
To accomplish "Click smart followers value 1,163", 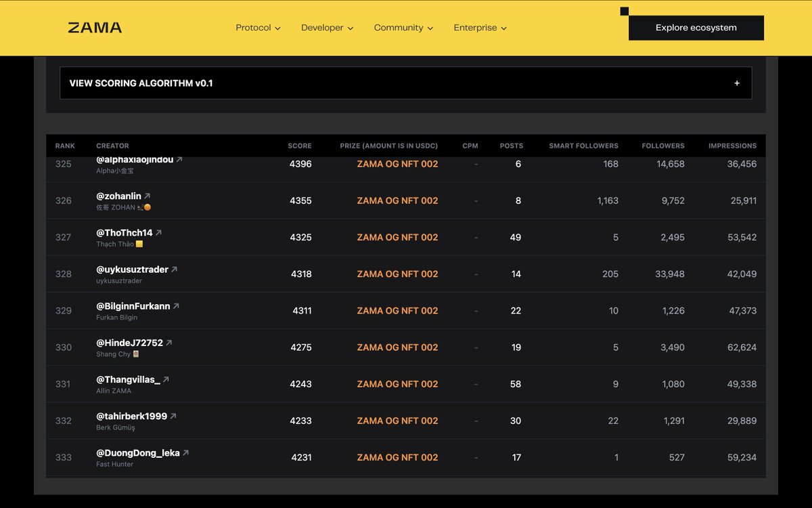I will pyautogui.click(x=608, y=200).
